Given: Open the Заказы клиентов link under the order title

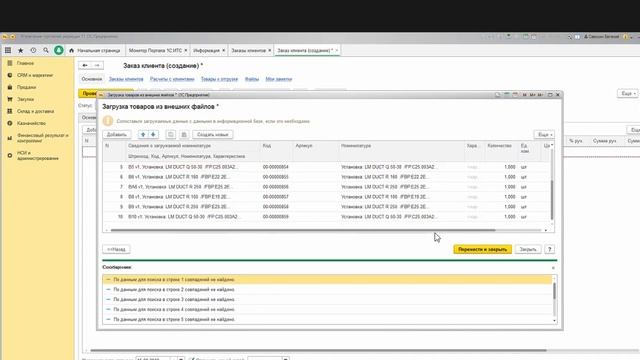Looking at the screenshot, I should coord(126,79).
